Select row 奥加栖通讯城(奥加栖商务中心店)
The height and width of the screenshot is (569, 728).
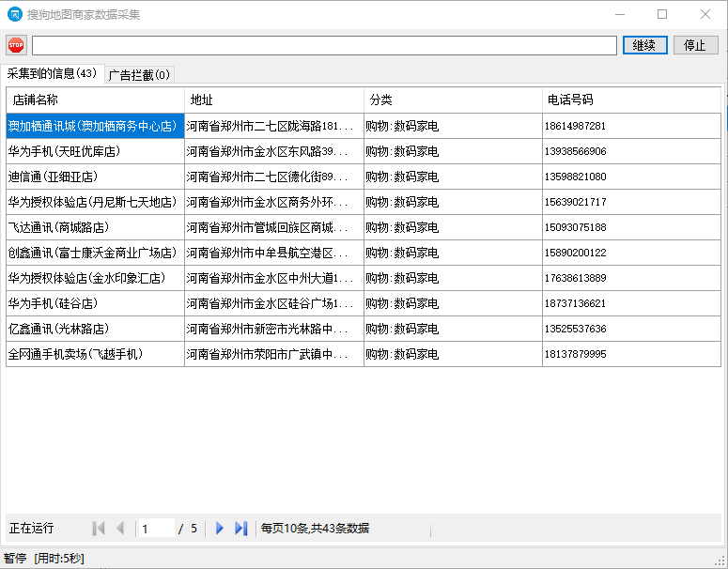pos(364,126)
